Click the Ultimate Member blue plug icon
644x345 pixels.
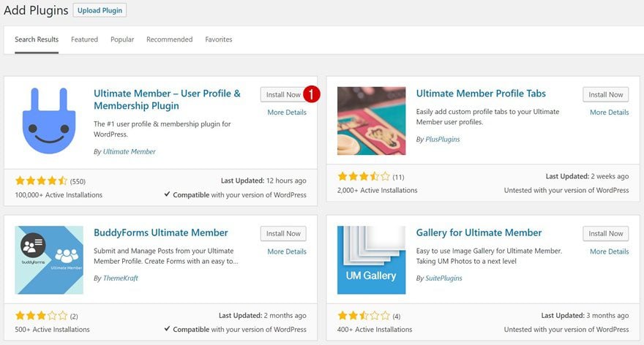(49, 121)
